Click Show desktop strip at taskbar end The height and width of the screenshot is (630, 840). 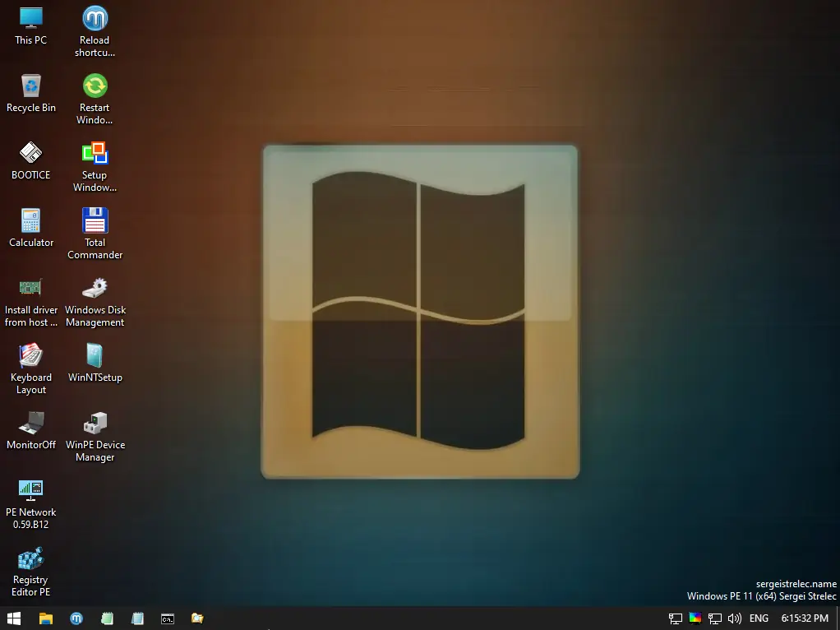(838, 618)
